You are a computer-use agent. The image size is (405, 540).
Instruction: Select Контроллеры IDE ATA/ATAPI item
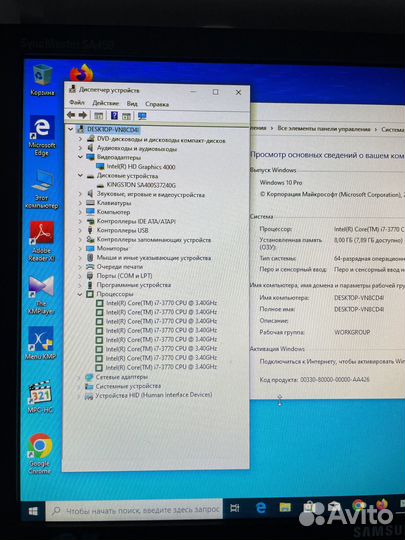click(136, 221)
